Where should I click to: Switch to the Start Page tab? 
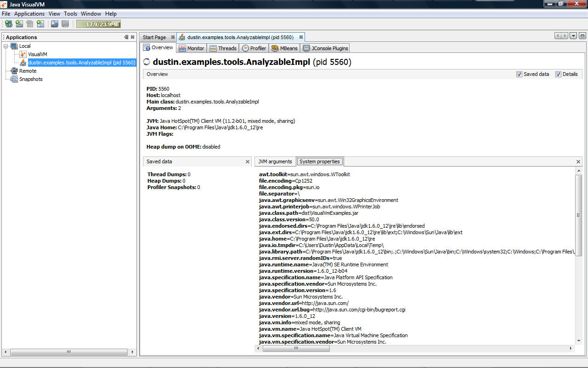pos(154,37)
